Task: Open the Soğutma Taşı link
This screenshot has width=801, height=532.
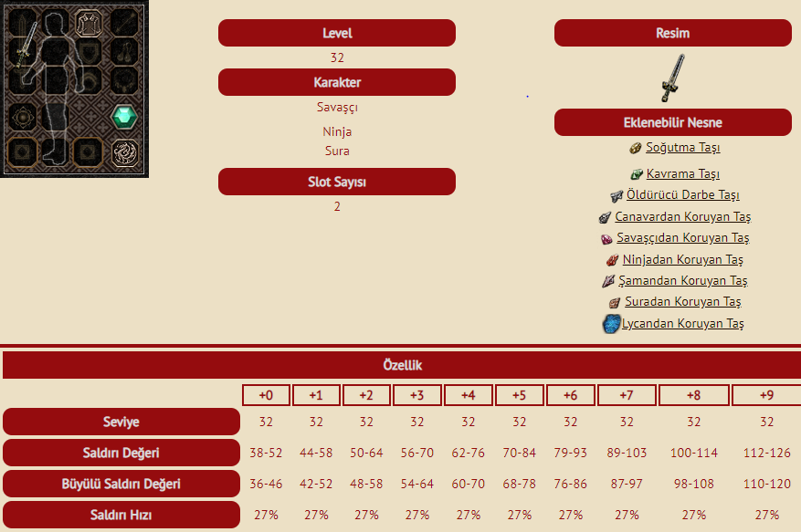Action: point(682,148)
